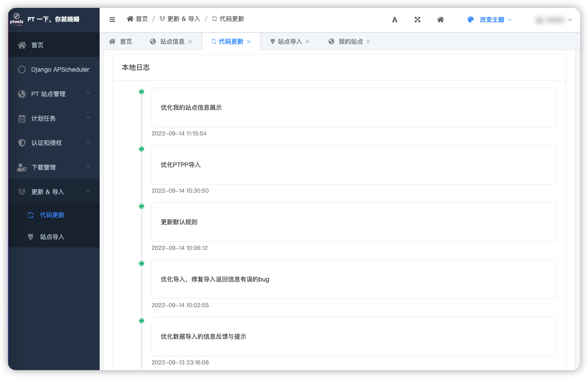Expand the 下载管理 submenu chevron
The width and height of the screenshot is (588, 378).
tap(88, 167)
